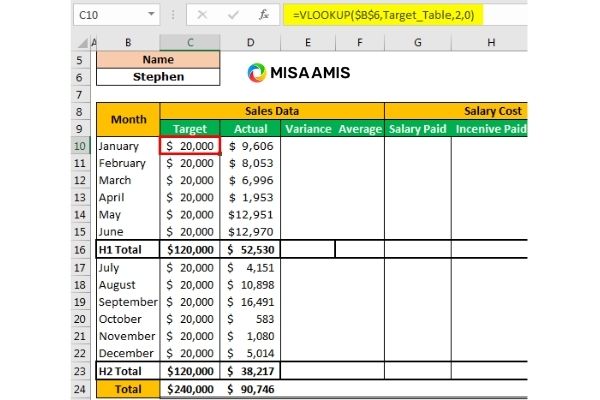600x400 pixels.
Task: Click the Actual column header
Action: click(x=251, y=129)
